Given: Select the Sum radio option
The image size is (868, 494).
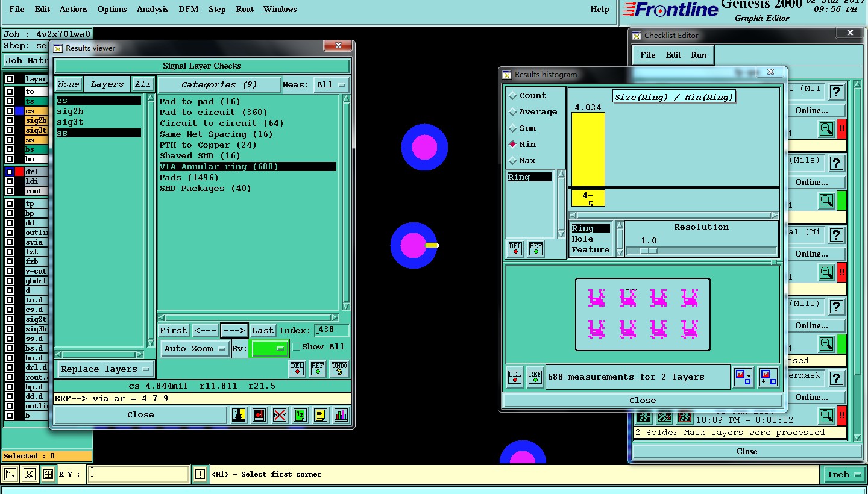Looking at the screenshot, I should coord(514,128).
